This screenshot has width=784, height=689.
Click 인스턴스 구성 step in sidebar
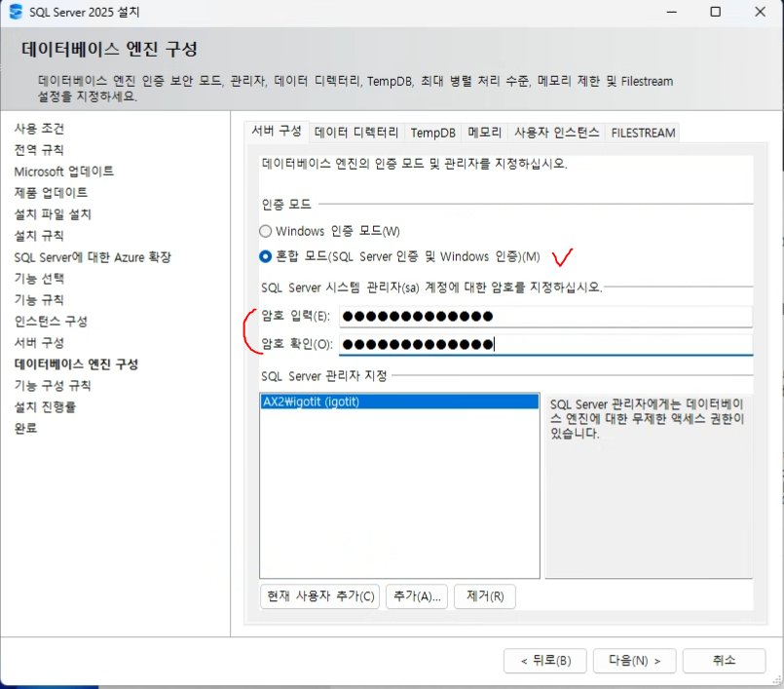coord(51,322)
